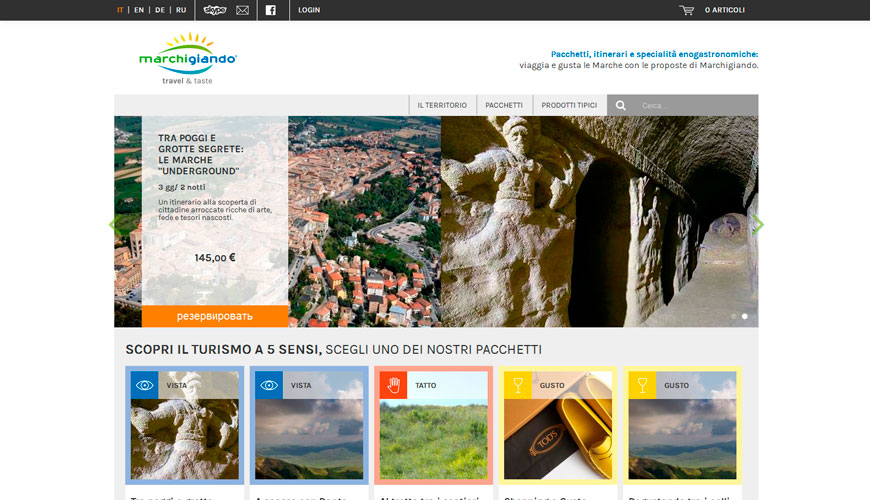Switch language to EN

pyautogui.click(x=139, y=10)
